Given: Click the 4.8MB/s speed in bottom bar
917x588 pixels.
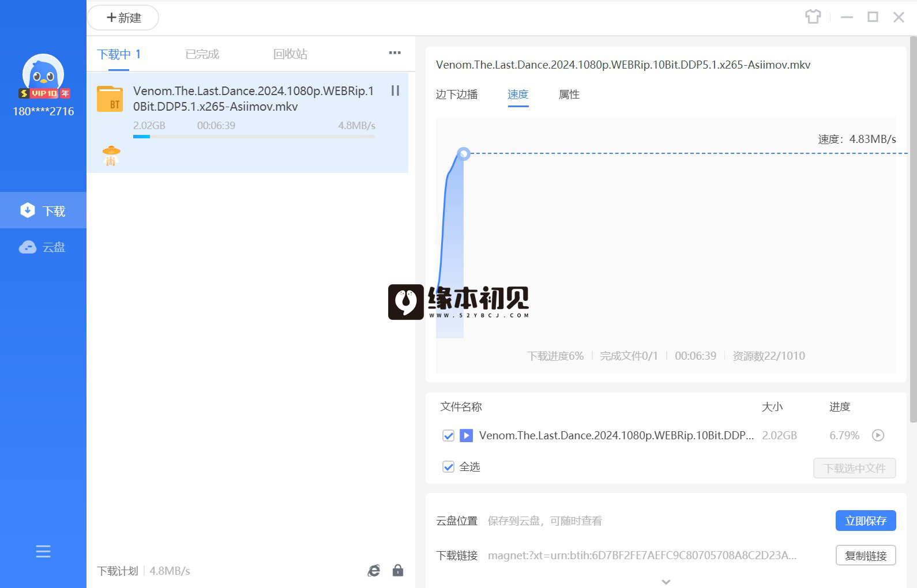Looking at the screenshot, I should (170, 571).
